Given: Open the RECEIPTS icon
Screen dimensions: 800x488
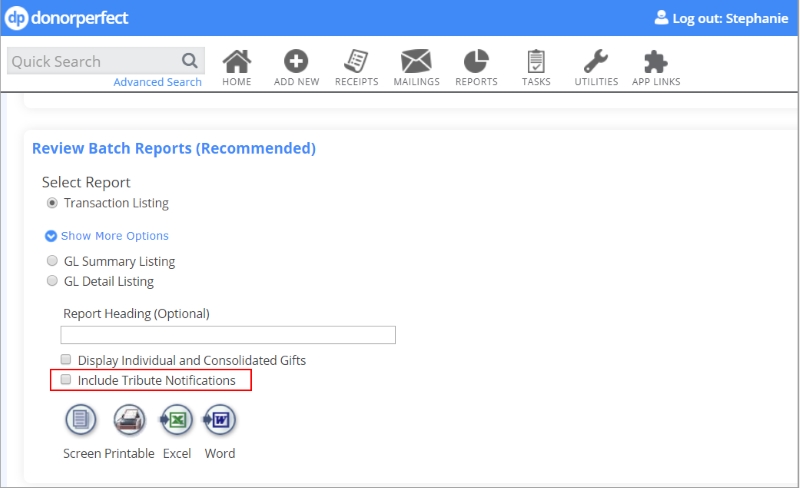Looking at the screenshot, I should coord(356,62).
